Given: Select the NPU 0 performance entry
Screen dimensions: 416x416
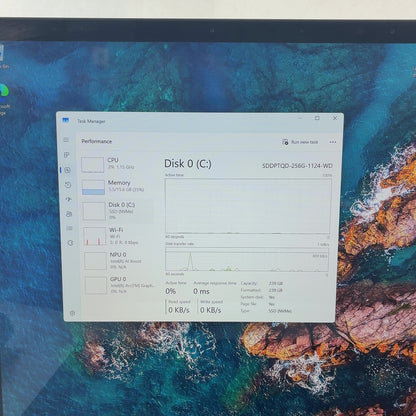Looking at the screenshot, I should coord(120,261).
